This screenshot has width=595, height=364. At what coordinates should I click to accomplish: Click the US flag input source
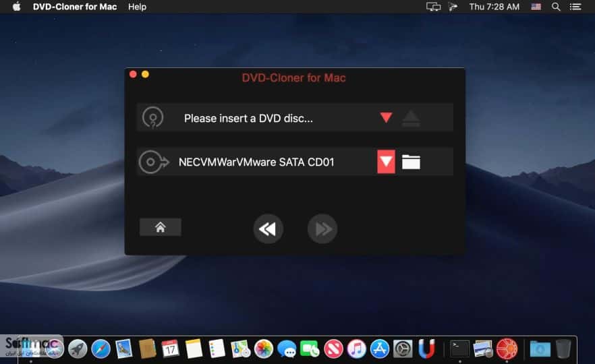pos(536,7)
